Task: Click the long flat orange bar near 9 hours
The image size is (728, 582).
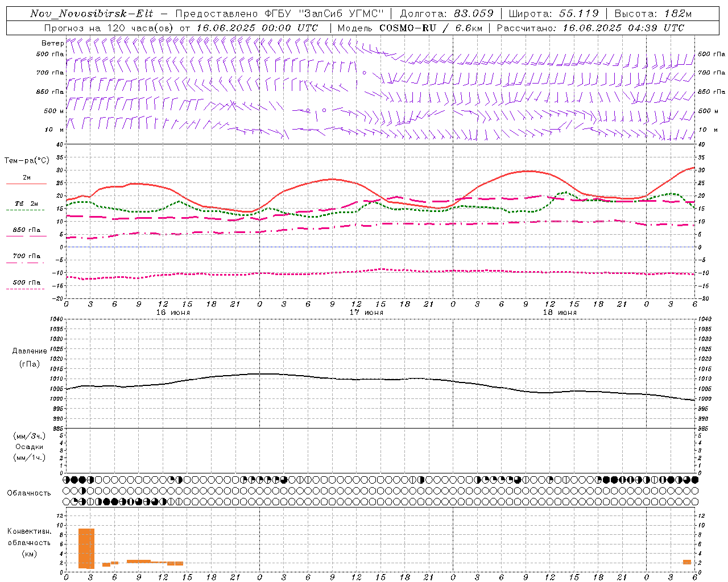Action: click(139, 561)
